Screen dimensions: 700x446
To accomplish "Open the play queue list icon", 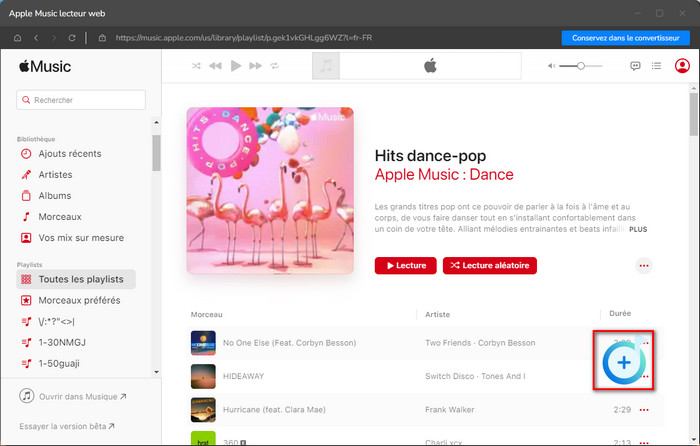I will pyautogui.click(x=656, y=66).
